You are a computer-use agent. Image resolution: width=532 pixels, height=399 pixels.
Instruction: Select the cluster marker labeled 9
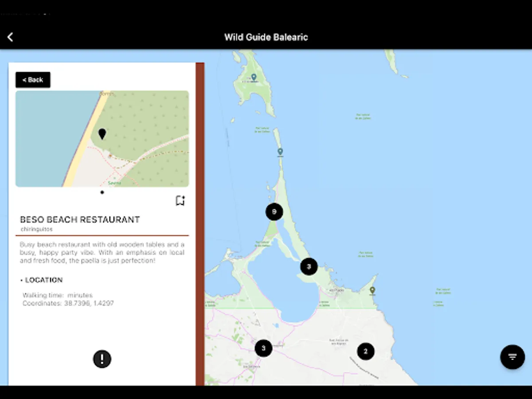point(274,212)
